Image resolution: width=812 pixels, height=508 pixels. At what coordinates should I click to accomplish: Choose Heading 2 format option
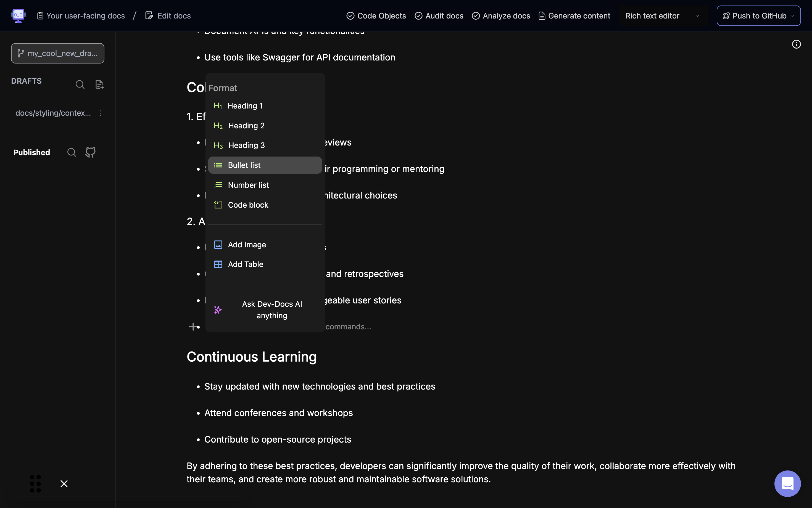click(246, 126)
